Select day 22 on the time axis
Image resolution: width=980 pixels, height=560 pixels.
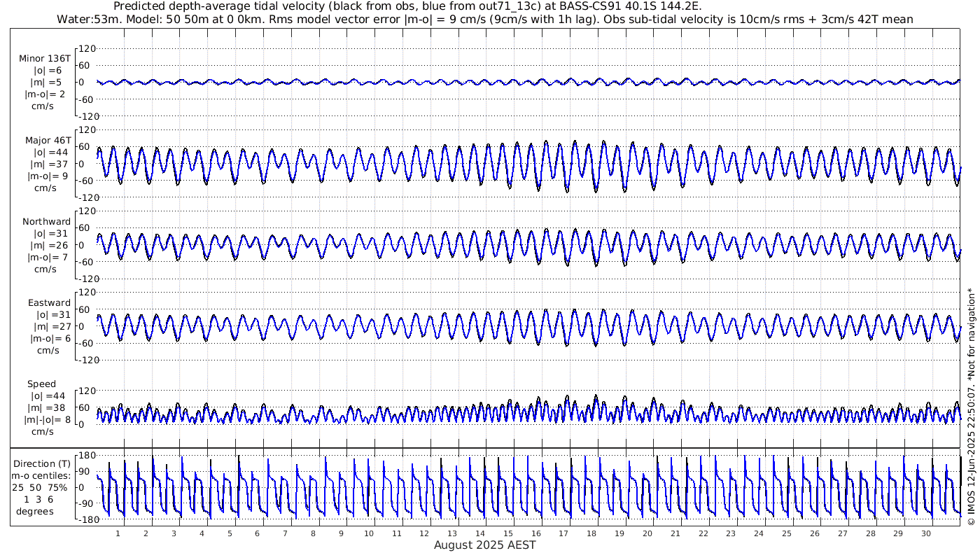coord(703,533)
